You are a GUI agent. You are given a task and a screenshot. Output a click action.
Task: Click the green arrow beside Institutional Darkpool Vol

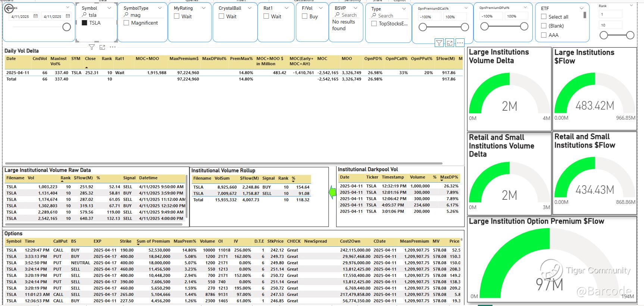click(x=332, y=193)
